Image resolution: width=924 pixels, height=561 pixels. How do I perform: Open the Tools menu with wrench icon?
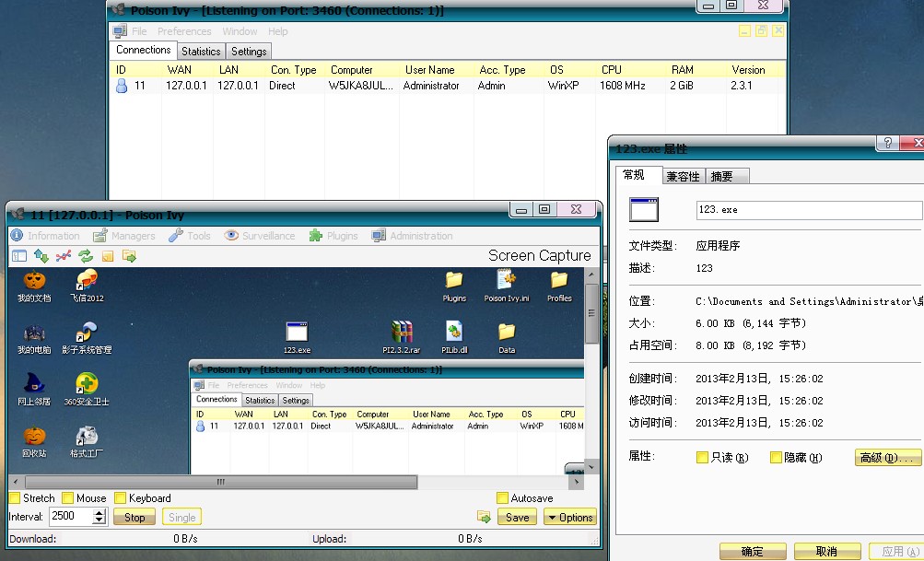(189, 236)
